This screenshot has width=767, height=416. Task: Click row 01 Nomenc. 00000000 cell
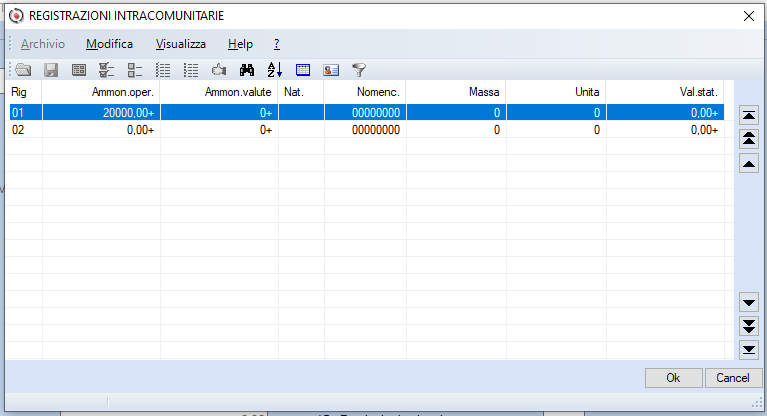(x=365, y=113)
